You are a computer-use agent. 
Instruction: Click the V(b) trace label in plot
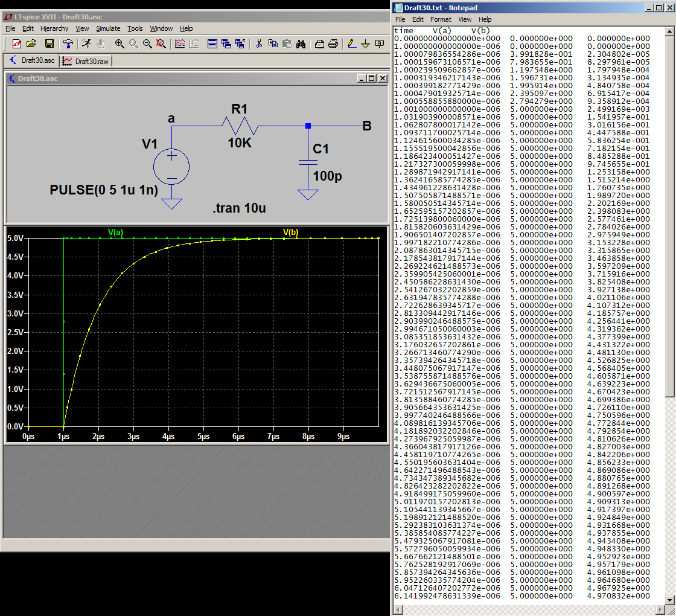click(290, 232)
